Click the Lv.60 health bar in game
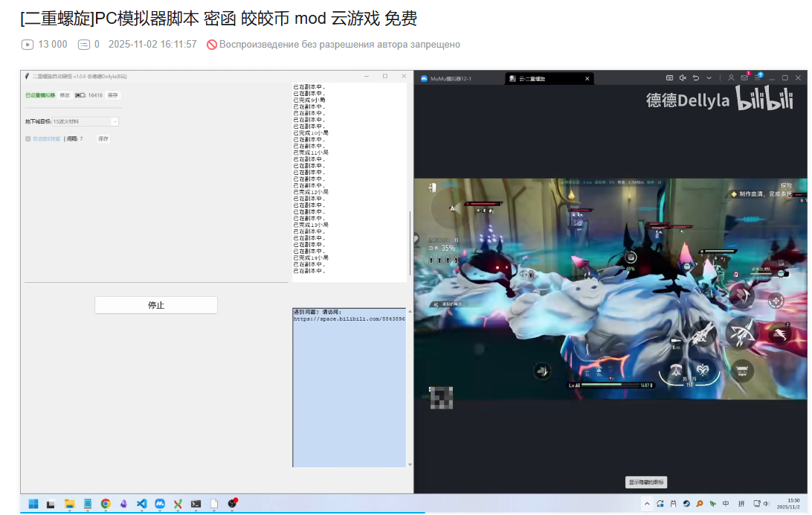The width and height of the screenshot is (812, 515). tap(611, 385)
